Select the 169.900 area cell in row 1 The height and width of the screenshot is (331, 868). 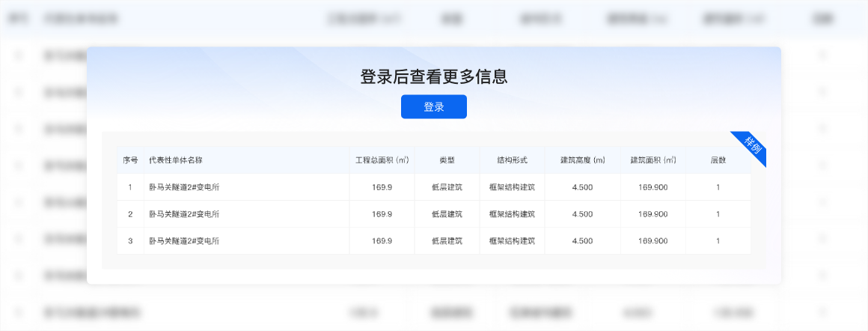pos(652,187)
